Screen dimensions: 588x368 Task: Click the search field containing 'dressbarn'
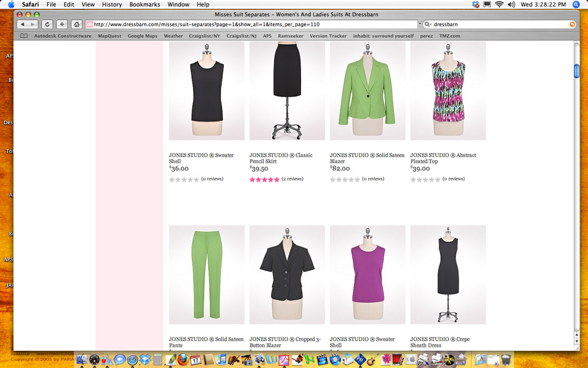tap(499, 24)
